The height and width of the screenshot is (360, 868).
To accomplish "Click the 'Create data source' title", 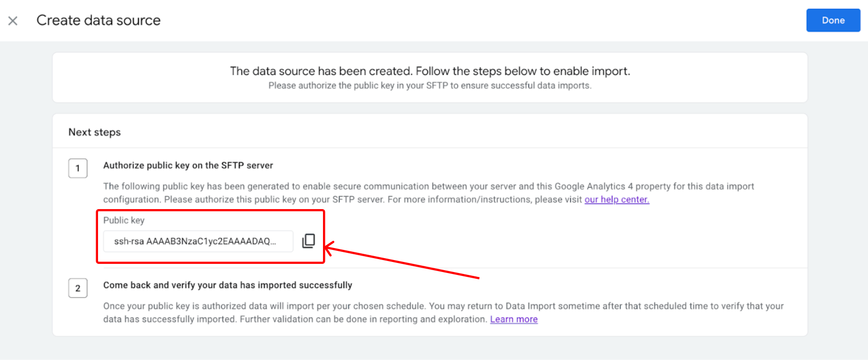I will pos(99,20).
